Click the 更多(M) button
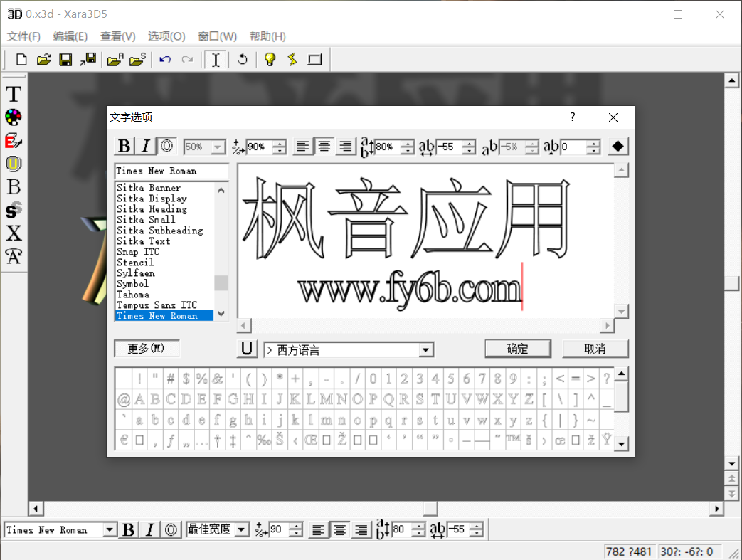 pos(147,349)
